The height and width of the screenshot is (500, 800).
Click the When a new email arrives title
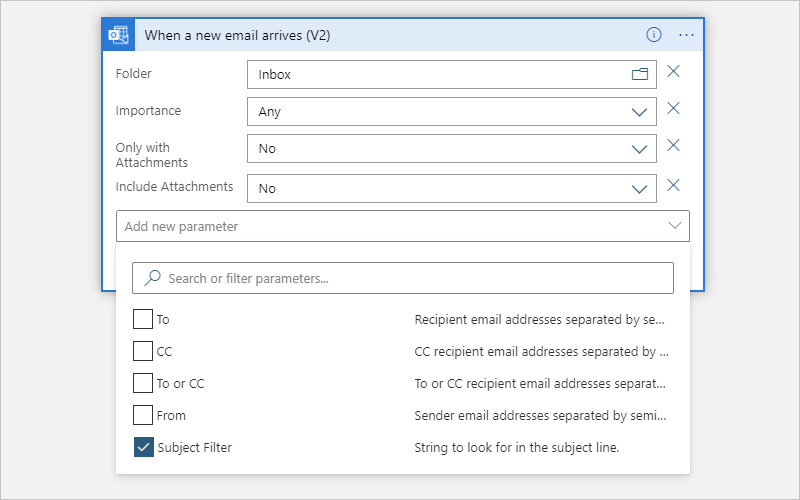click(237, 35)
